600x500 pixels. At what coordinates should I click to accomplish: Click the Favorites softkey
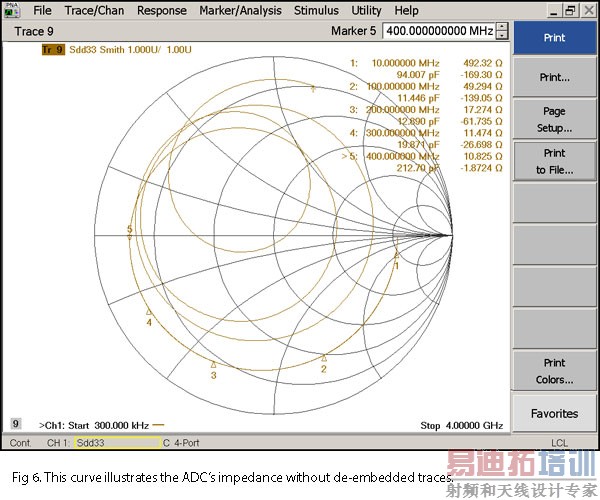554,413
